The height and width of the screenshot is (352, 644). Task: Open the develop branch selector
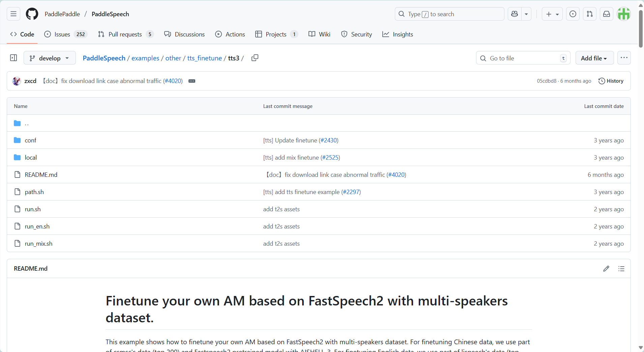[x=50, y=58]
